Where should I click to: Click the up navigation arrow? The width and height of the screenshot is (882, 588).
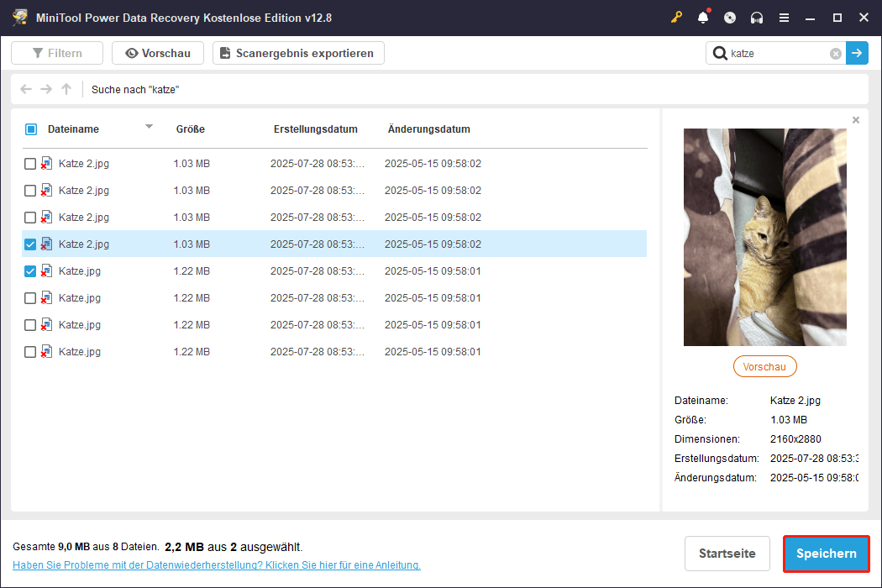point(66,89)
